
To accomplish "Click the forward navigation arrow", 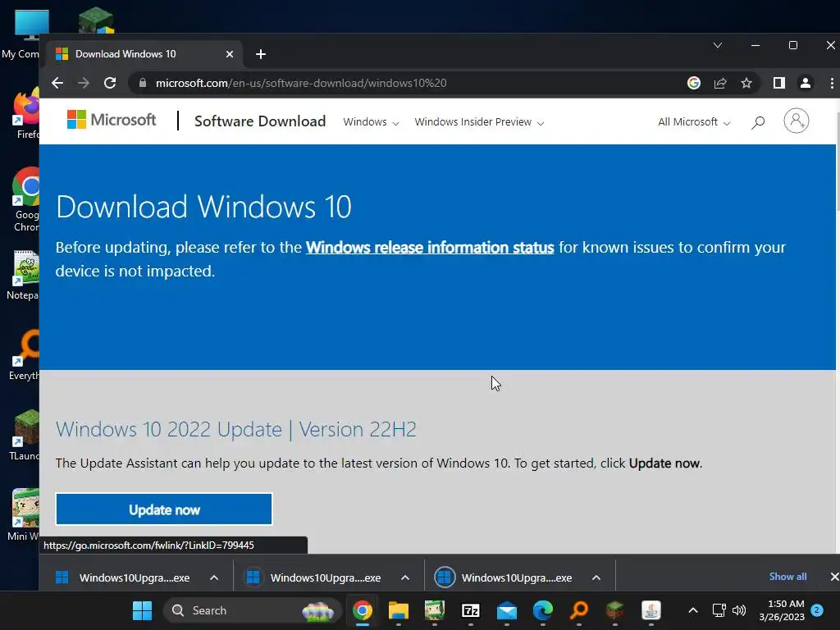I will [x=84, y=83].
